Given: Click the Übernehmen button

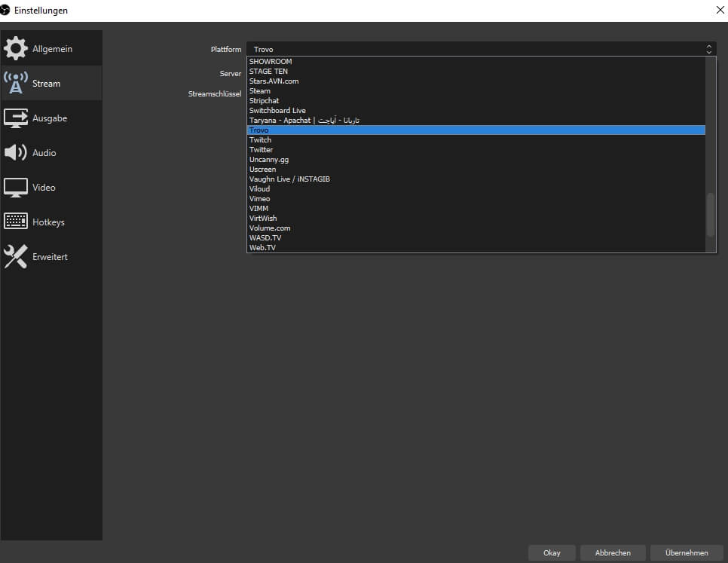Looking at the screenshot, I should 687,552.
